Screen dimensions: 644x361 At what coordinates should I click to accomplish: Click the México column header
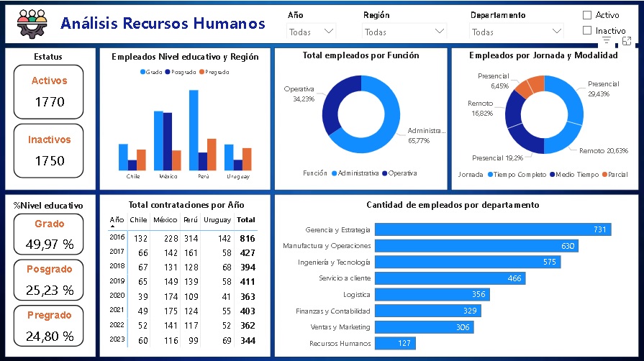[x=165, y=220]
